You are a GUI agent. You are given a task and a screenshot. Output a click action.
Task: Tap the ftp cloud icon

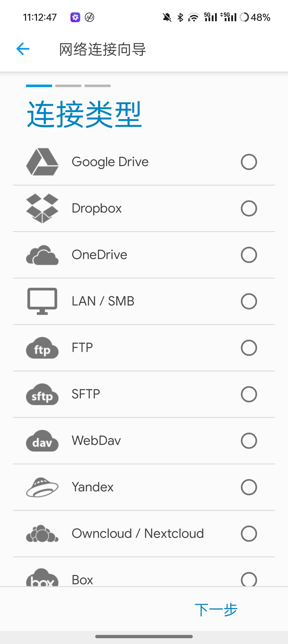click(42, 348)
